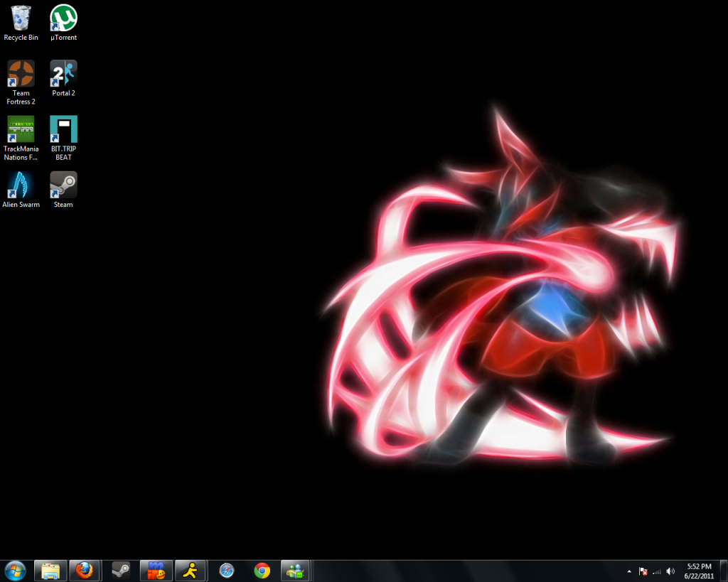Open the clock showing 5:52 PM

pyautogui.click(x=699, y=571)
